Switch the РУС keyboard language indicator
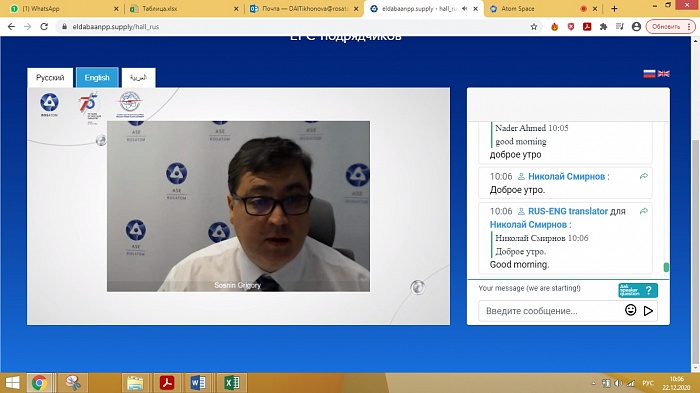 tap(647, 383)
